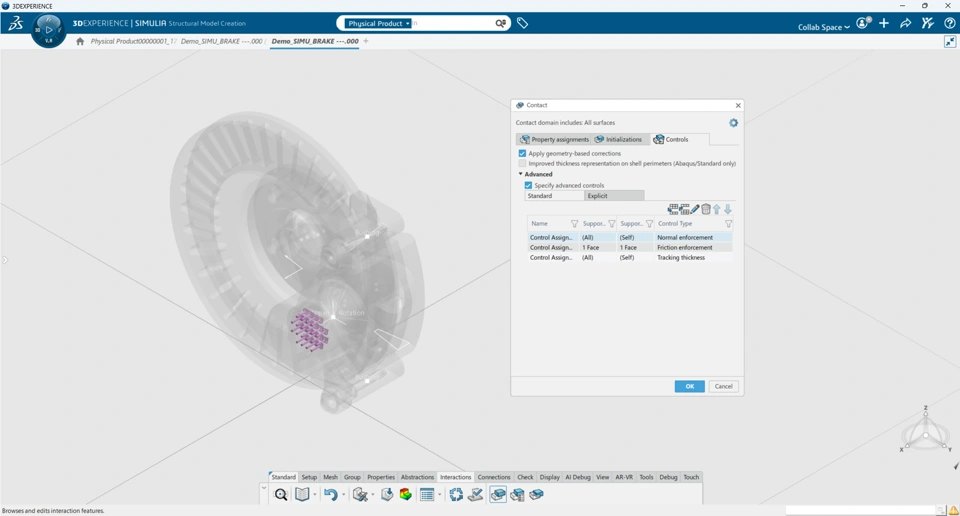
Task: Click the colored results contour cube icon
Action: coord(405,495)
